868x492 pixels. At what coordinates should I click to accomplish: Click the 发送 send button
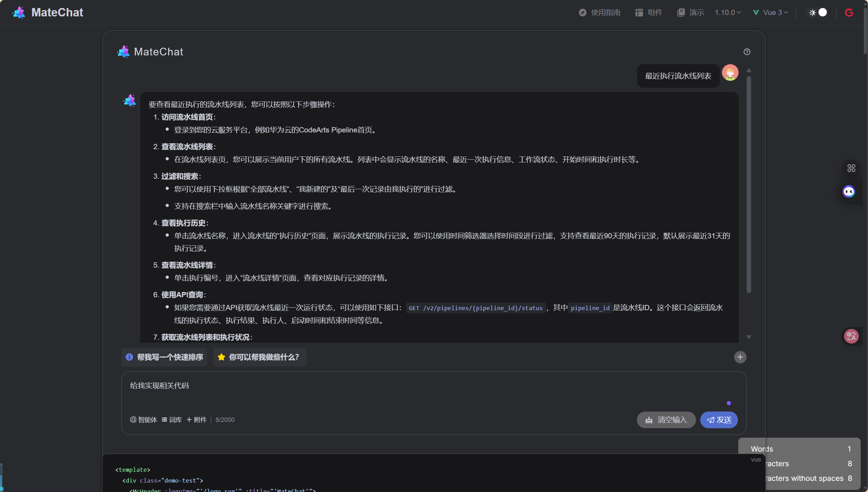pos(719,420)
